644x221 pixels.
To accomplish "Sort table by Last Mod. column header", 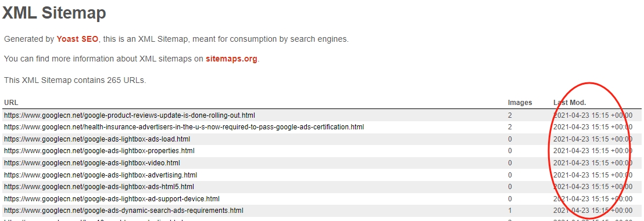I will pos(570,103).
